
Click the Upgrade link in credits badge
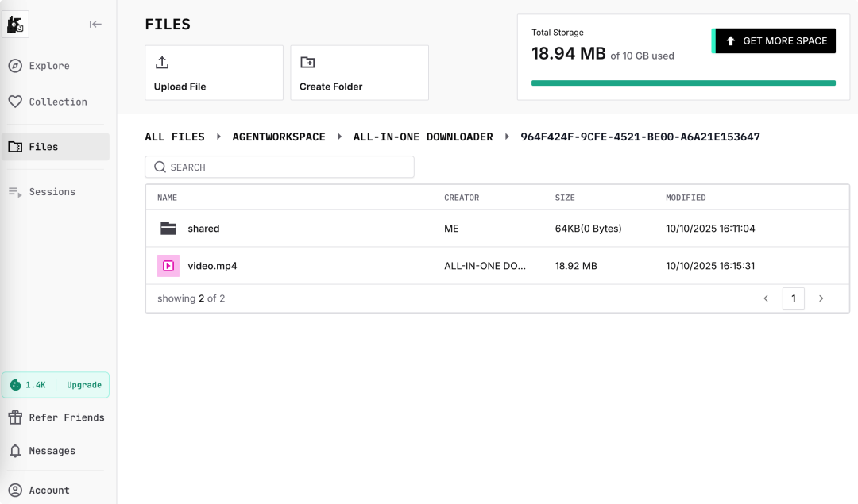[83, 385]
